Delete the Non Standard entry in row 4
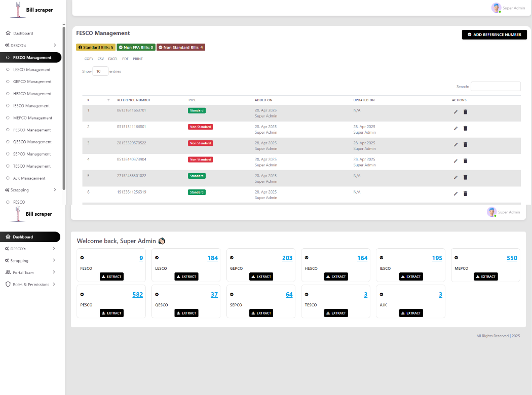 click(x=466, y=161)
